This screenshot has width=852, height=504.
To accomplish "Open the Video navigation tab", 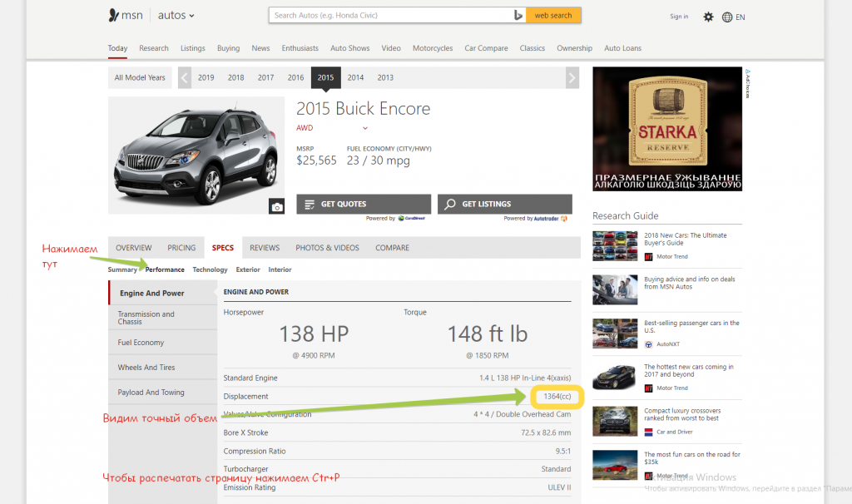I will click(x=391, y=48).
